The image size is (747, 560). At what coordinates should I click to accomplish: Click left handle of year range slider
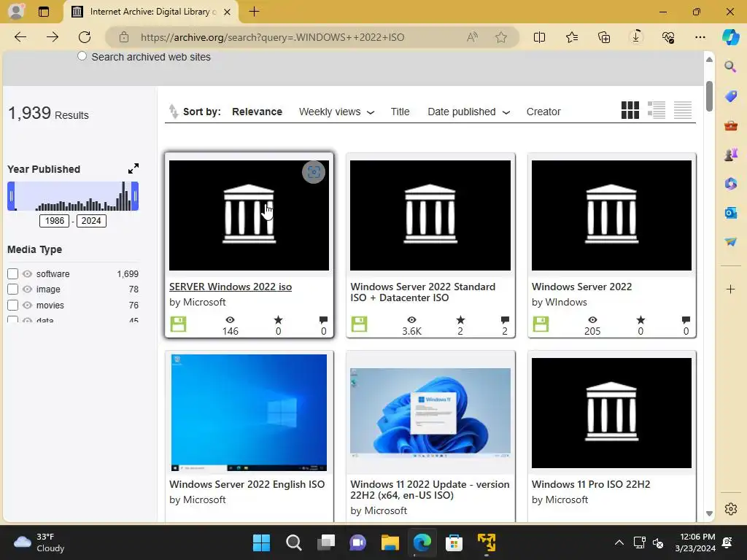click(x=11, y=195)
